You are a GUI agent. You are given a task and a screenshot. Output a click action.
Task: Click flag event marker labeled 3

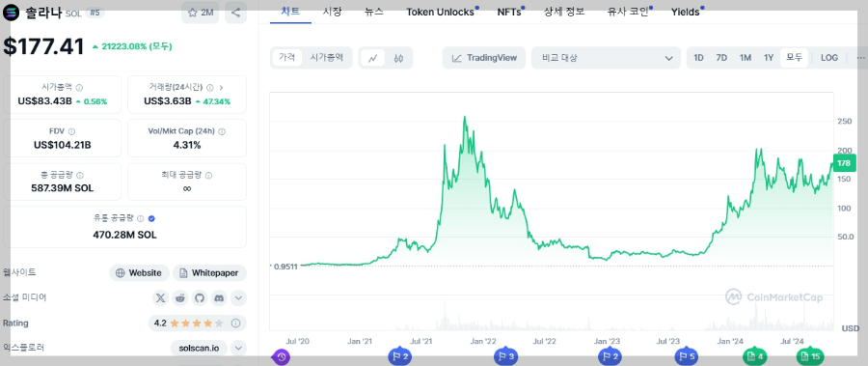[505, 357]
